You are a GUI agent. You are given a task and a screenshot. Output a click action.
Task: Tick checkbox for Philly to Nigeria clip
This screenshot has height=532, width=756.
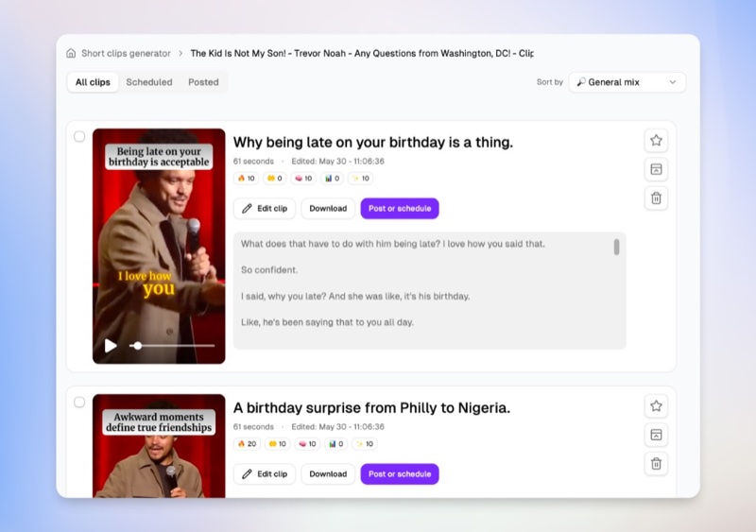pos(79,402)
